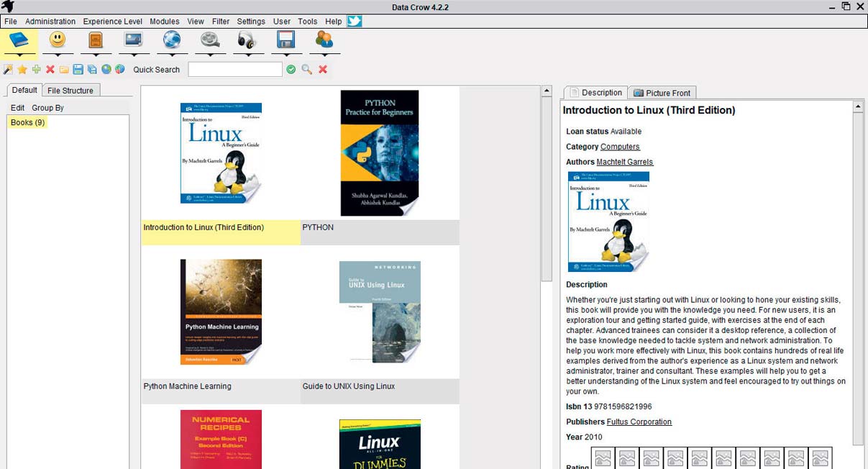Click the book grid vertical scrollbar thumb
Viewport: 868px width, 469px height.
tap(547, 190)
